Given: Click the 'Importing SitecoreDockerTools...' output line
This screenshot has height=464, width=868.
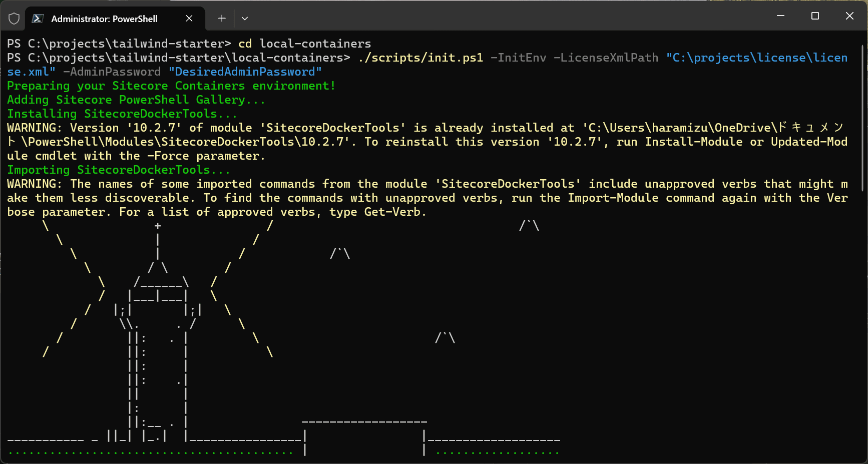Looking at the screenshot, I should [118, 170].
